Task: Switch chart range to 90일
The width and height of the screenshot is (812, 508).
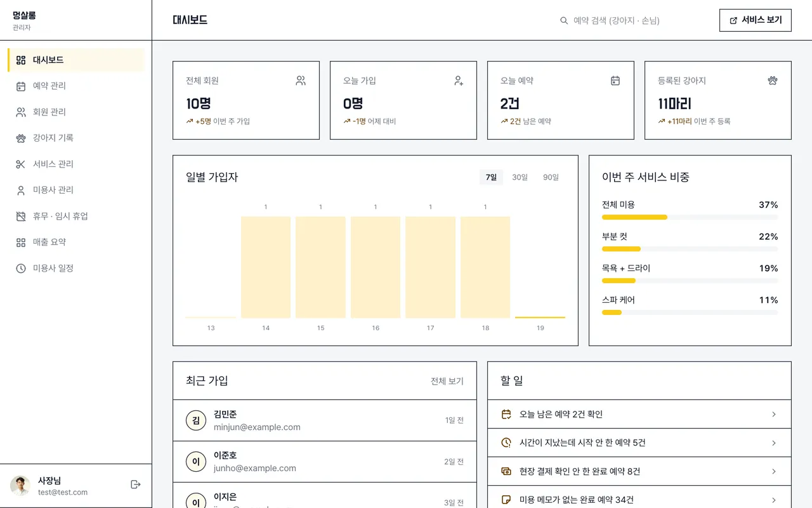Action: (x=551, y=177)
